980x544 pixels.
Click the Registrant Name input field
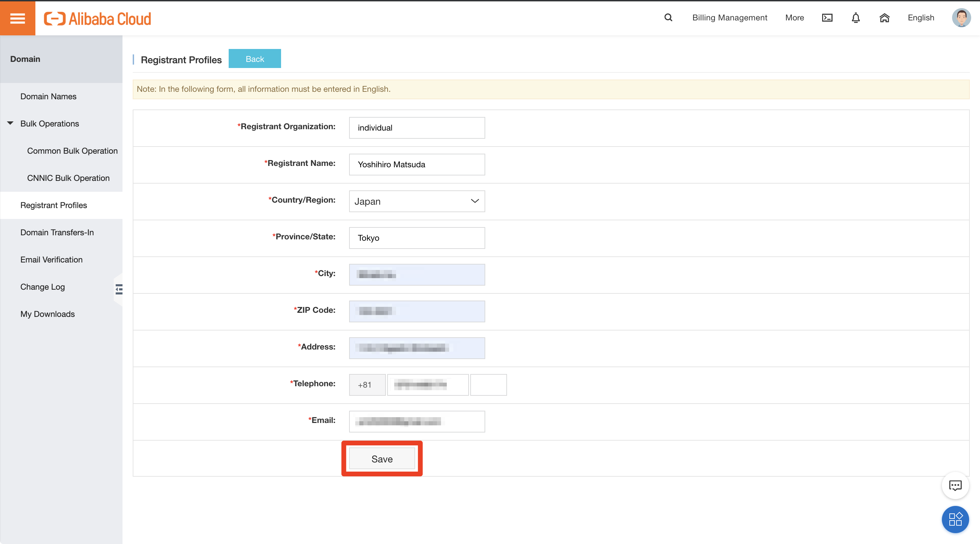(416, 164)
